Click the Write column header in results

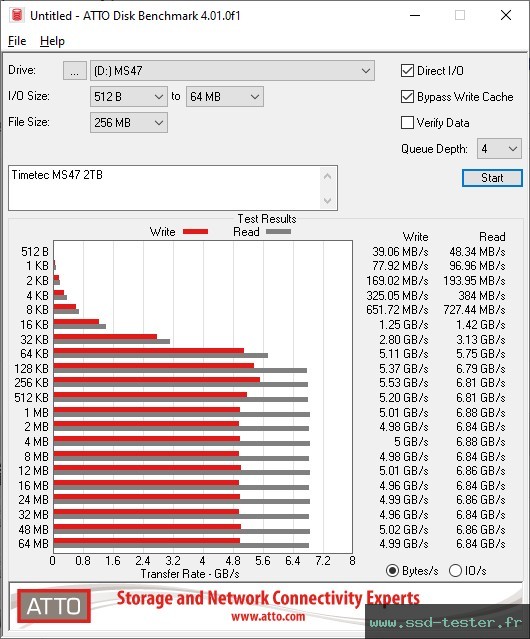(416, 237)
